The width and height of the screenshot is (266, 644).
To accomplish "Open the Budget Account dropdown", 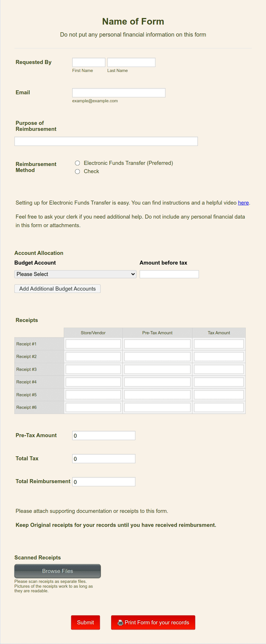I will pyautogui.click(x=75, y=274).
